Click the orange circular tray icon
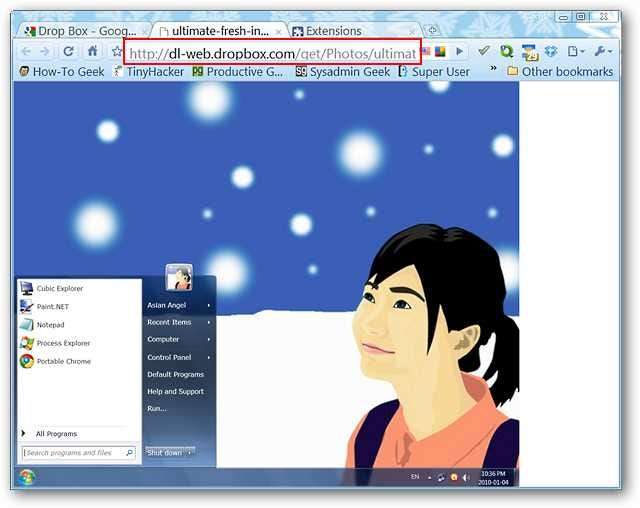Viewport: 640px width, 508px height. [x=454, y=477]
